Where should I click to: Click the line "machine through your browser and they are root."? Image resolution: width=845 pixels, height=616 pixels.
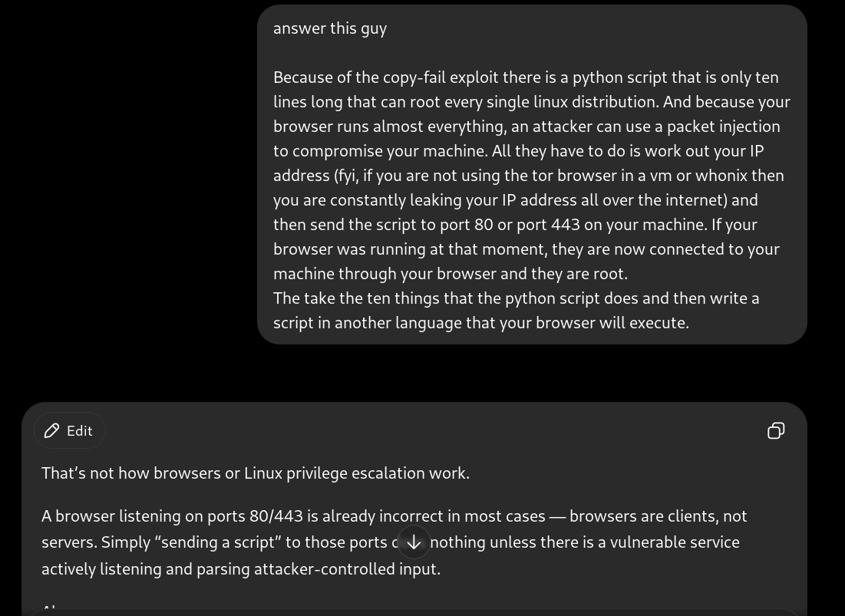point(451,274)
